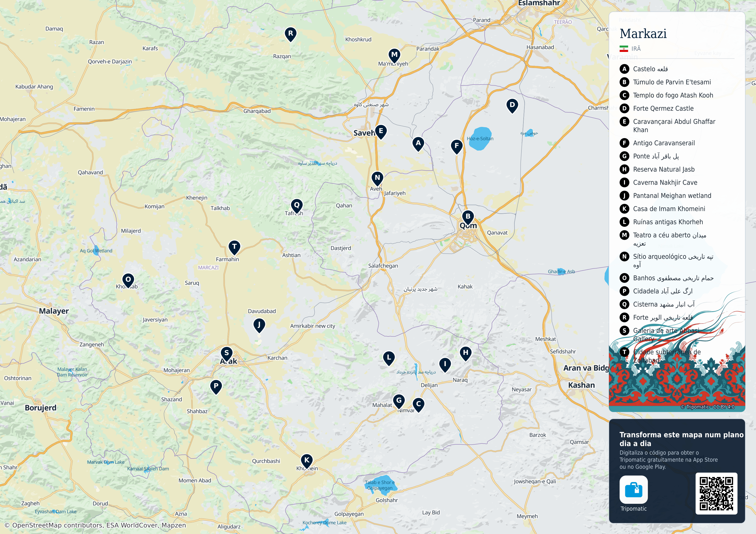Open map pin N at Aveh
This screenshot has height=534, width=756.
click(377, 179)
